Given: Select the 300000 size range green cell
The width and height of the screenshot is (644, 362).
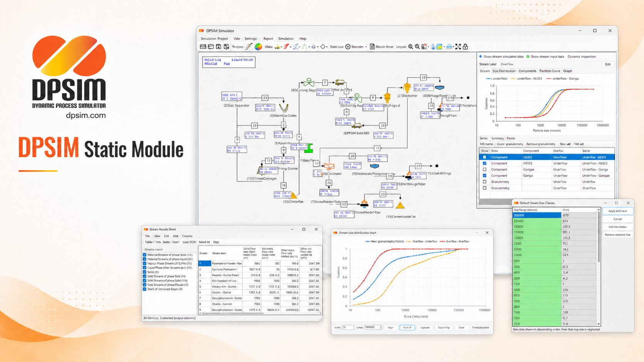Looking at the screenshot, I should [537, 215].
